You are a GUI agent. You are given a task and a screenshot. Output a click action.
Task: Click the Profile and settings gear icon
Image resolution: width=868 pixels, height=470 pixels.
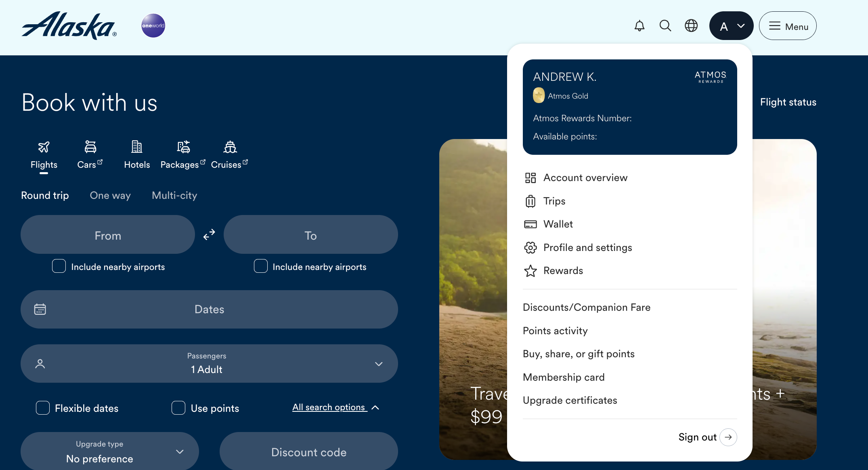click(530, 247)
